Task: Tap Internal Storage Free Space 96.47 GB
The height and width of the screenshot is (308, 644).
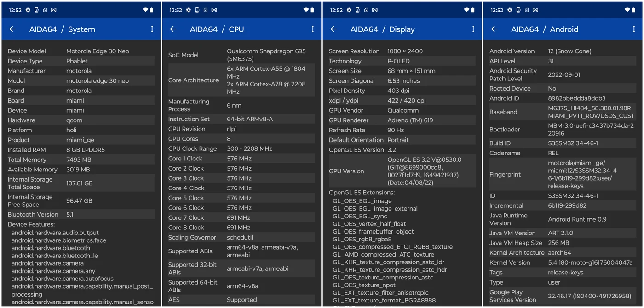Action: point(80,200)
